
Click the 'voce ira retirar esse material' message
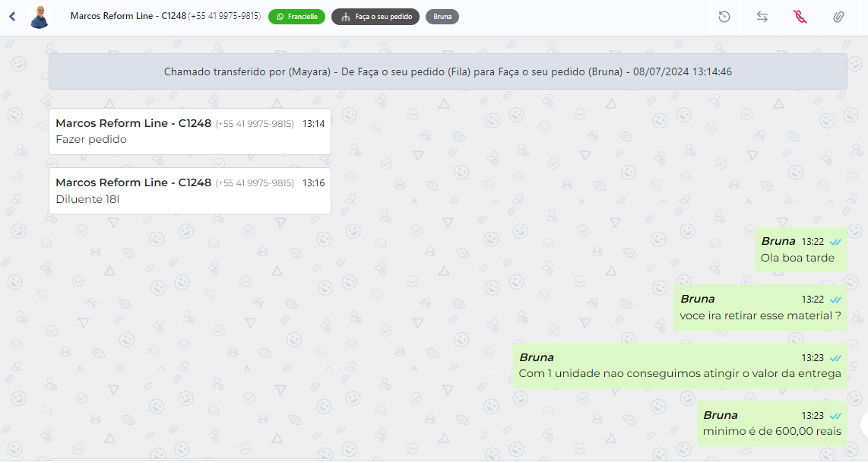[759, 316]
